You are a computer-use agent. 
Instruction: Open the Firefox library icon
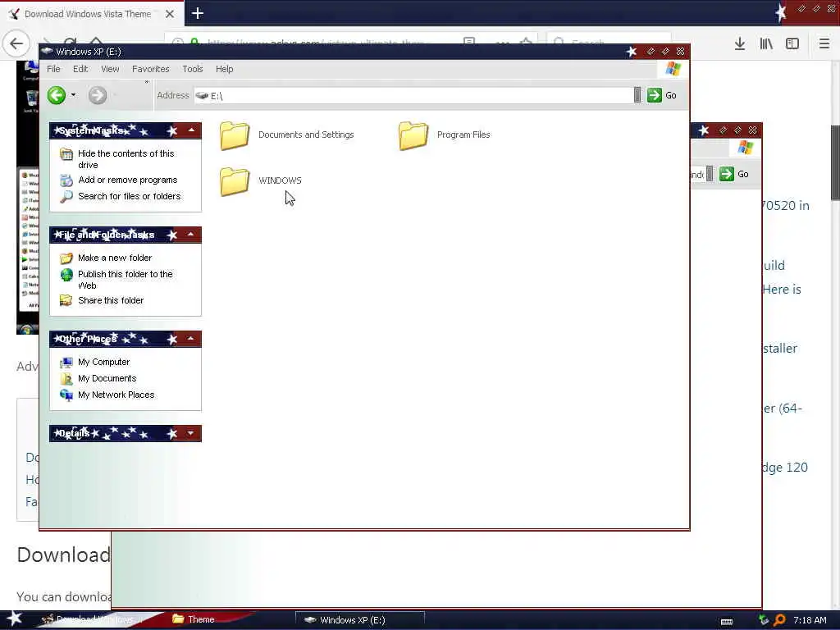tap(766, 44)
